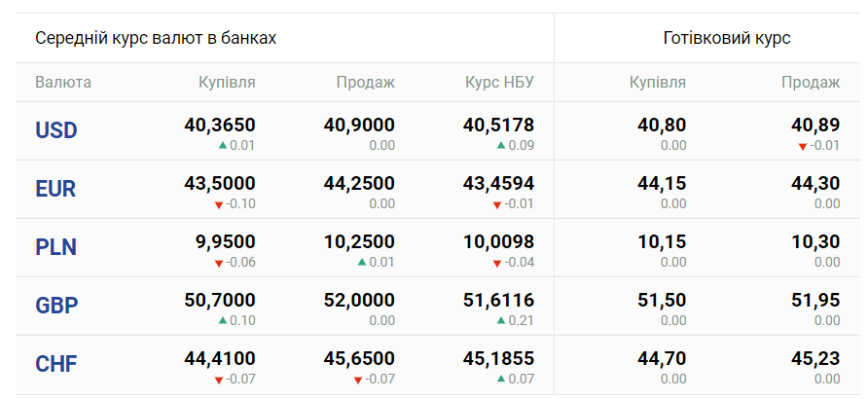Click the GBP bank selling rate 52,0000
Screen dimensions: 868x399
point(359,301)
